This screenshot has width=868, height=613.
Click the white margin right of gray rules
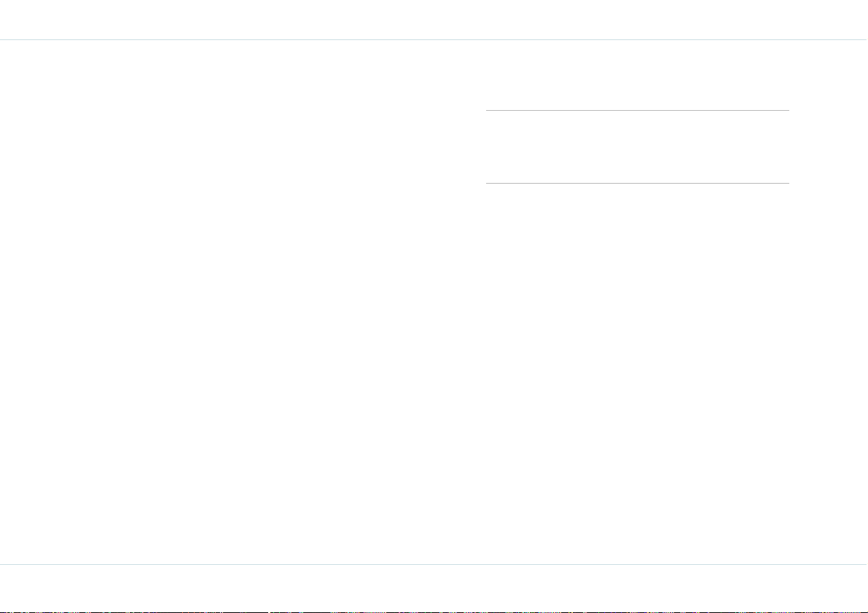pyautogui.click(x=828, y=147)
